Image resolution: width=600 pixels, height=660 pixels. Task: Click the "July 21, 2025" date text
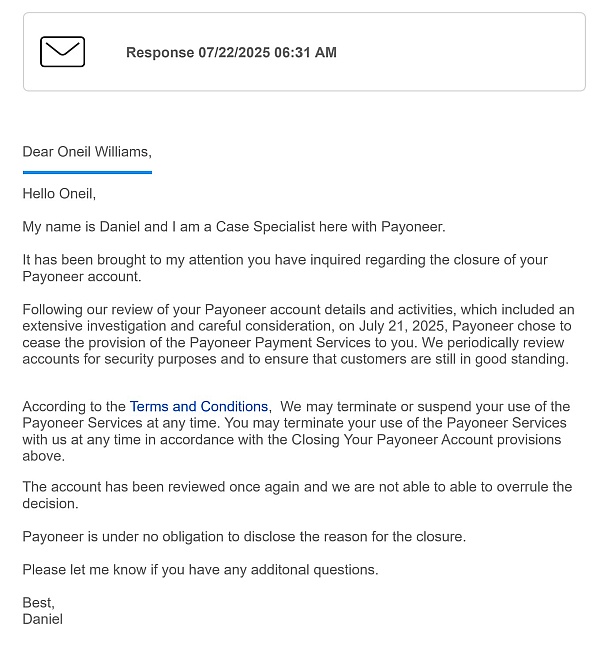coord(387,326)
